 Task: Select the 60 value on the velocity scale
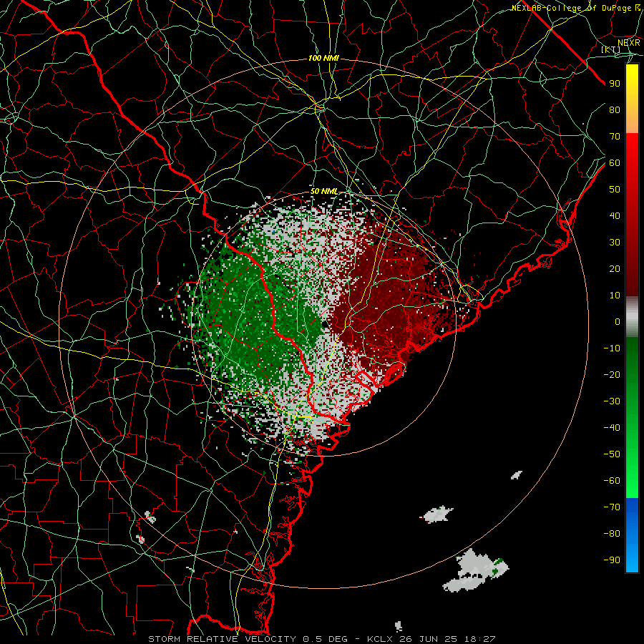click(x=615, y=162)
